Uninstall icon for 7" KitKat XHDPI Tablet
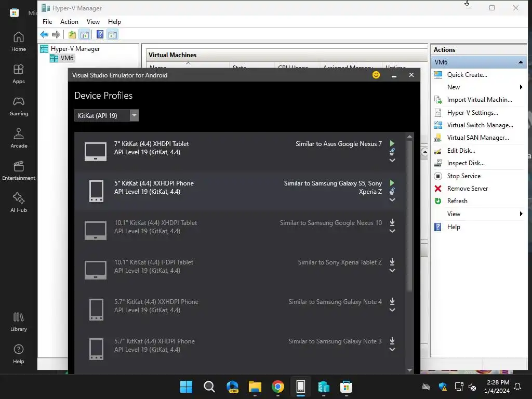The image size is (532, 399). pos(392,151)
